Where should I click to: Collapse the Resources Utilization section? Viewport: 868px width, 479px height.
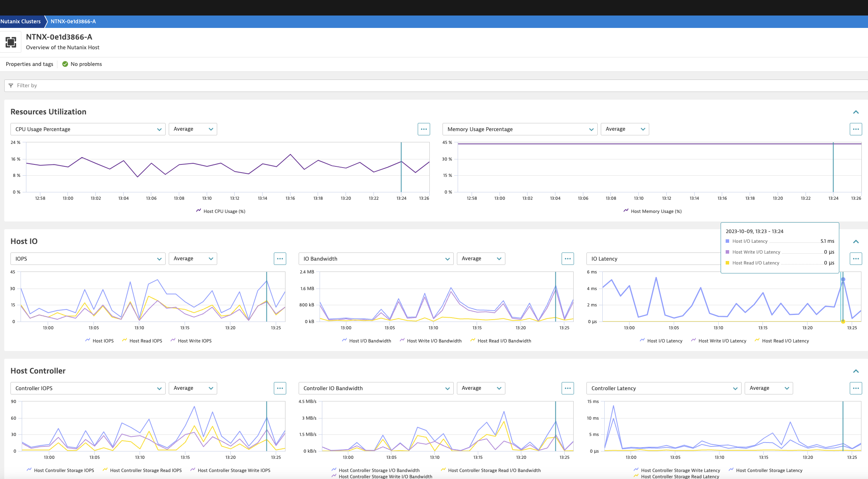coord(856,112)
